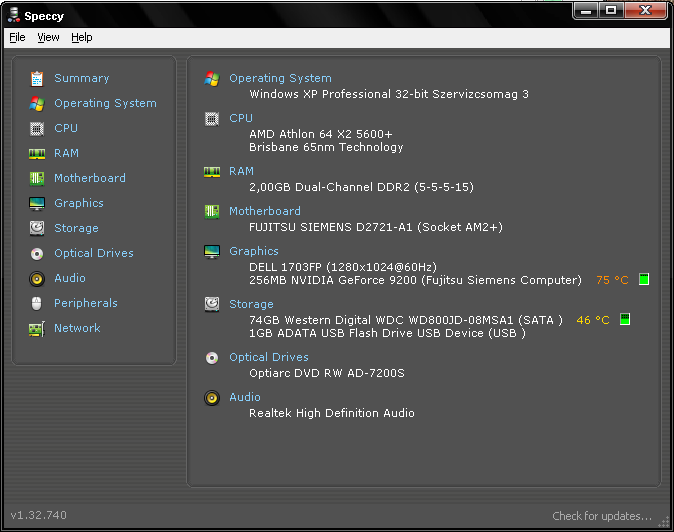Click the Speccy title bar icon
The image size is (674, 532).
click(13, 14)
